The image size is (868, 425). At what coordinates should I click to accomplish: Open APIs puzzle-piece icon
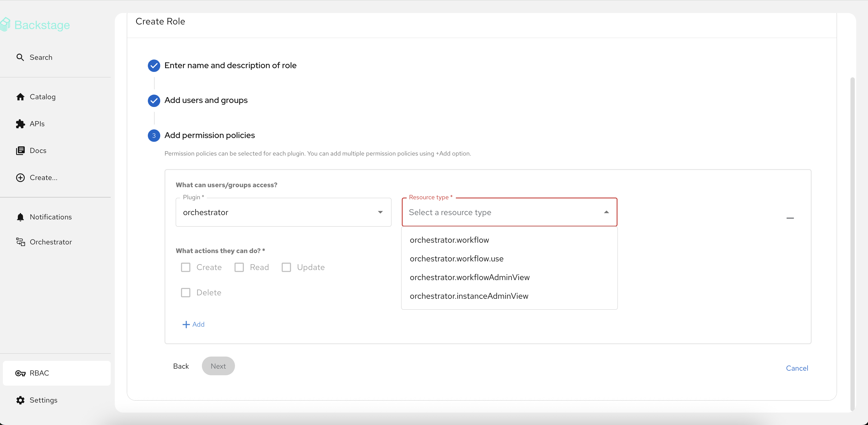pos(20,124)
